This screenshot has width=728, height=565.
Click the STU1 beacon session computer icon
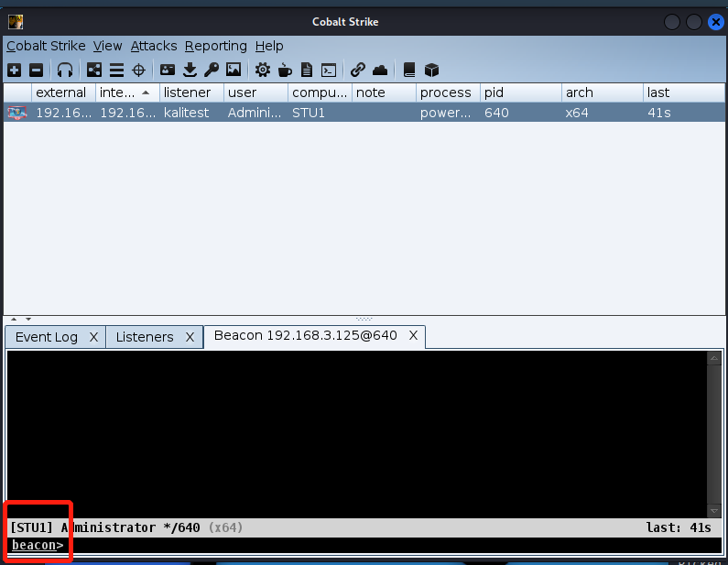tap(17, 113)
